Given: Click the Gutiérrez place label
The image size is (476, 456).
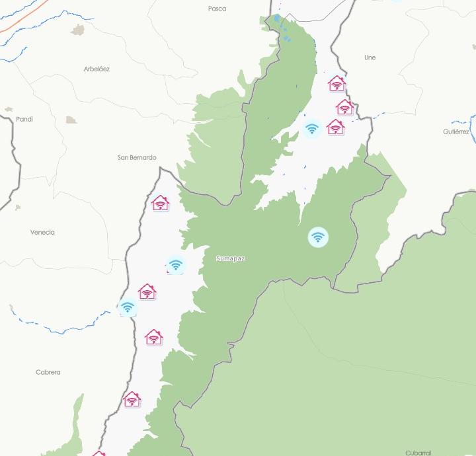Looking at the screenshot, I should 456,132.
